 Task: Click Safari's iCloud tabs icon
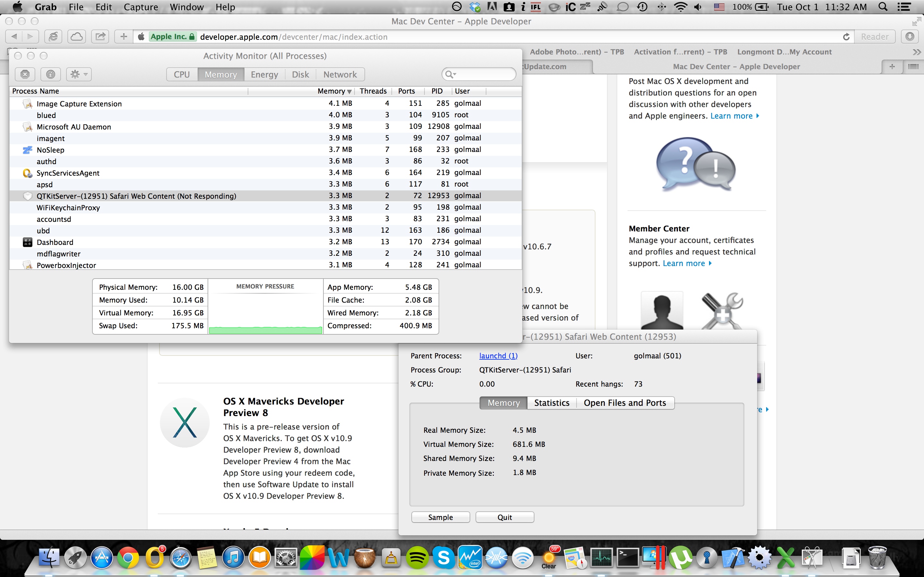coord(76,37)
